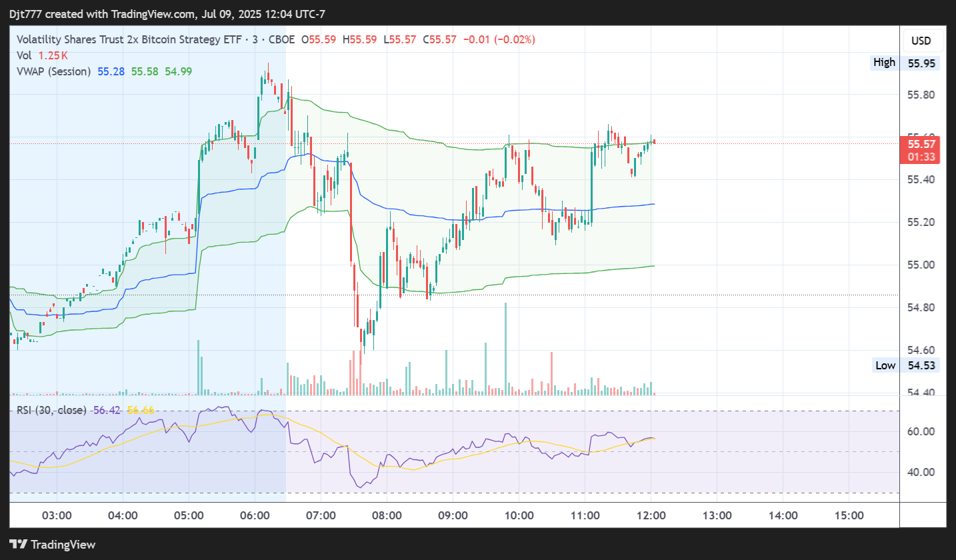Click the 60.00 RSI axis label
The height and width of the screenshot is (560, 956).
[921, 431]
